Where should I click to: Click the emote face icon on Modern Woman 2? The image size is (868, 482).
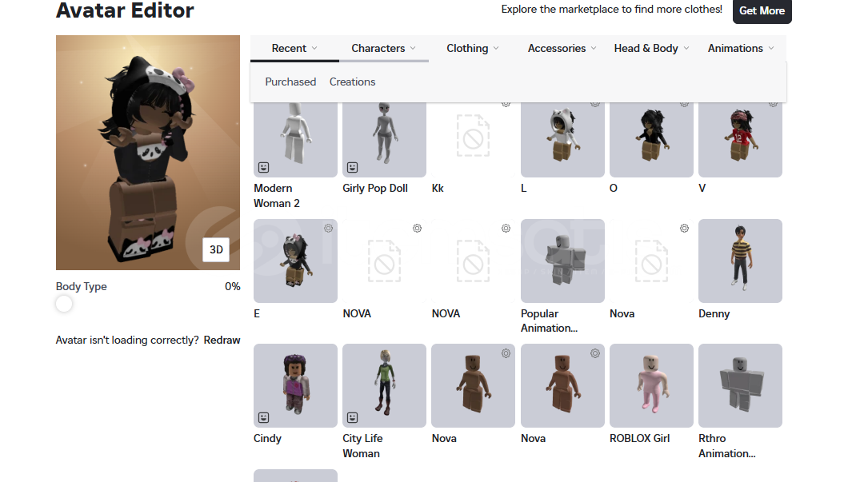tap(263, 167)
